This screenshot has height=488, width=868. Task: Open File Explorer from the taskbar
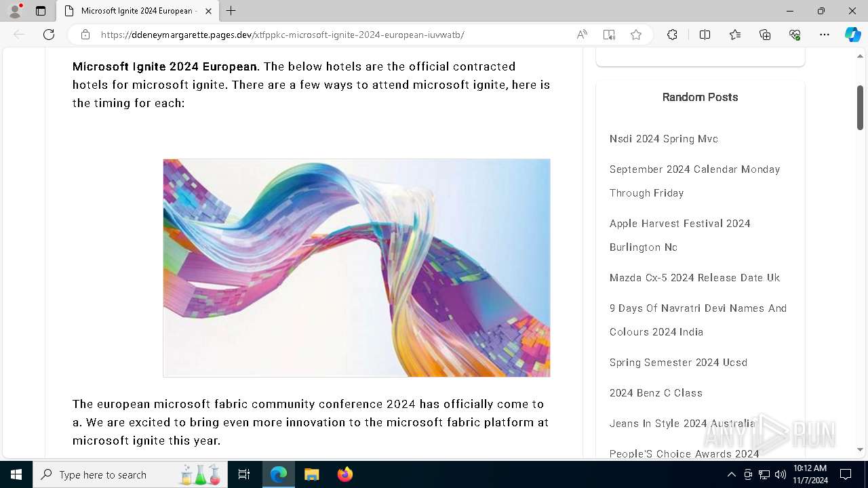311,474
